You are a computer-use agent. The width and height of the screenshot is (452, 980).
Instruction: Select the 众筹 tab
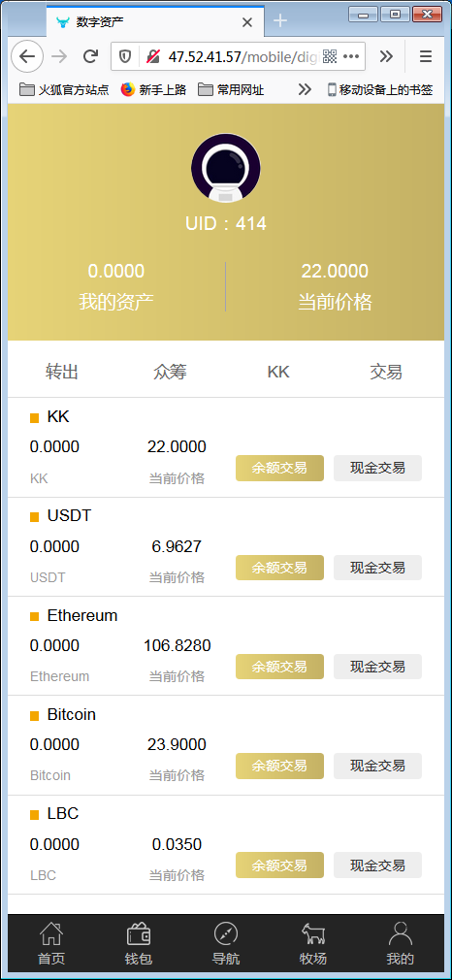click(x=170, y=372)
